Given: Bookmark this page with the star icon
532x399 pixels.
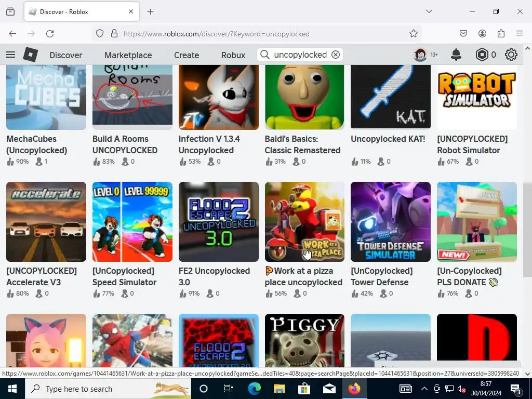Looking at the screenshot, I should pyautogui.click(x=413, y=34).
